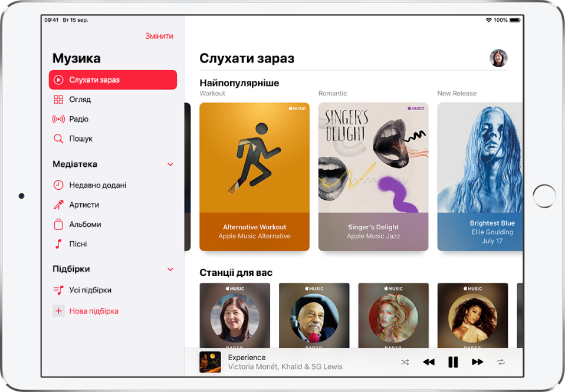Viewport: 568px width, 392px height.
Task: Play the station with the blonde woman
Action: click(393, 315)
